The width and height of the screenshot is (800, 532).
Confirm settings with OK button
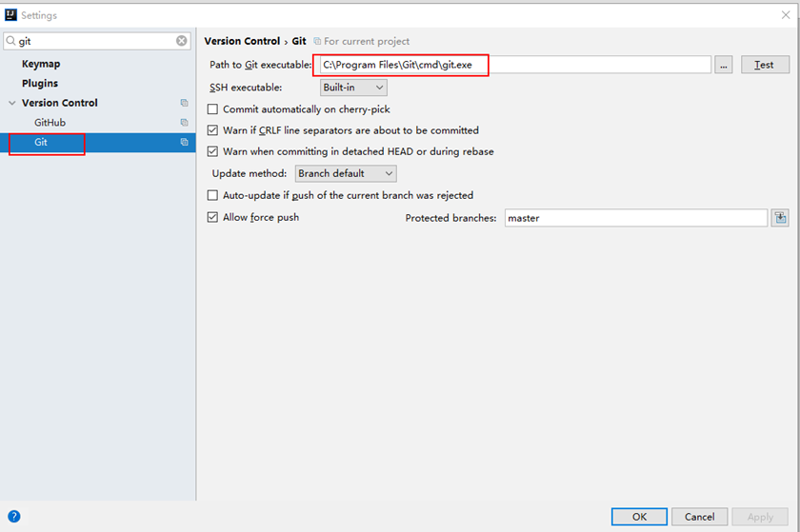point(639,517)
